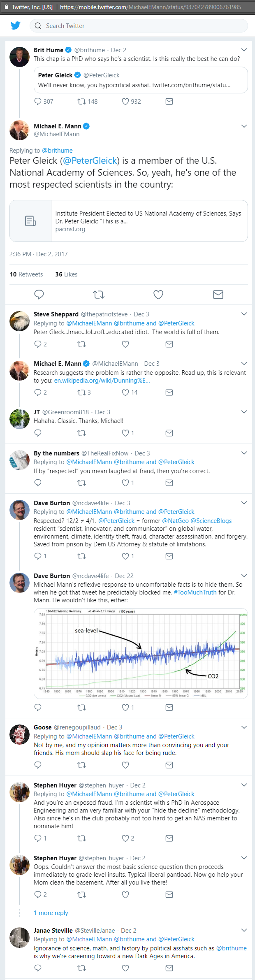255x980 pixels.
Task: Open chevron menu on Goose's reply
Action: tap(244, 727)
